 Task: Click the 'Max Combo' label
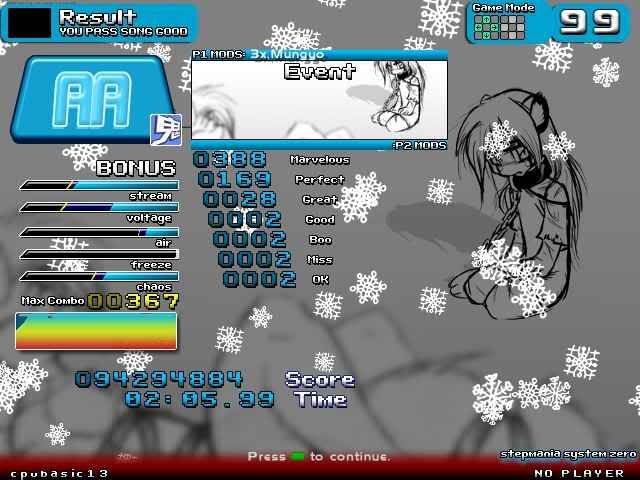point(53,301)
